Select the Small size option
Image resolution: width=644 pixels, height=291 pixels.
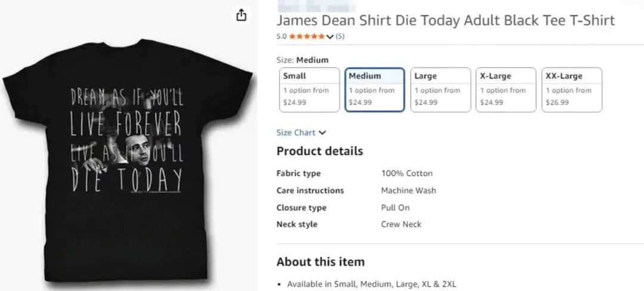pos(309,89)
